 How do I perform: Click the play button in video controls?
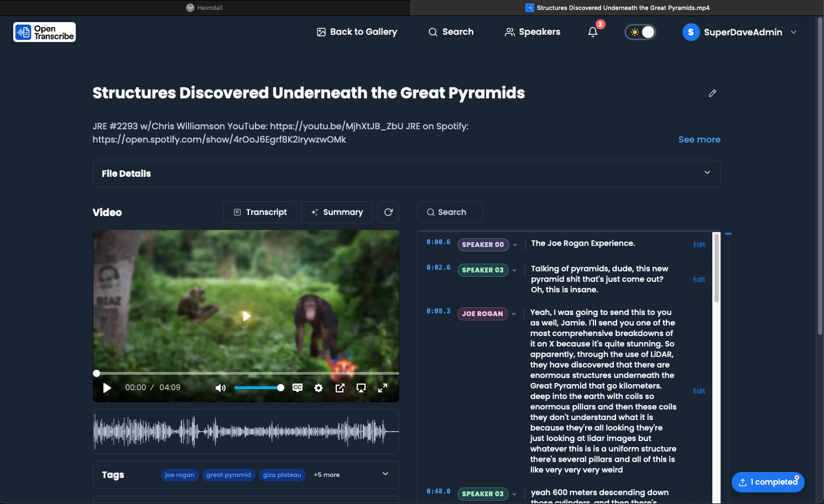point(107,388)
